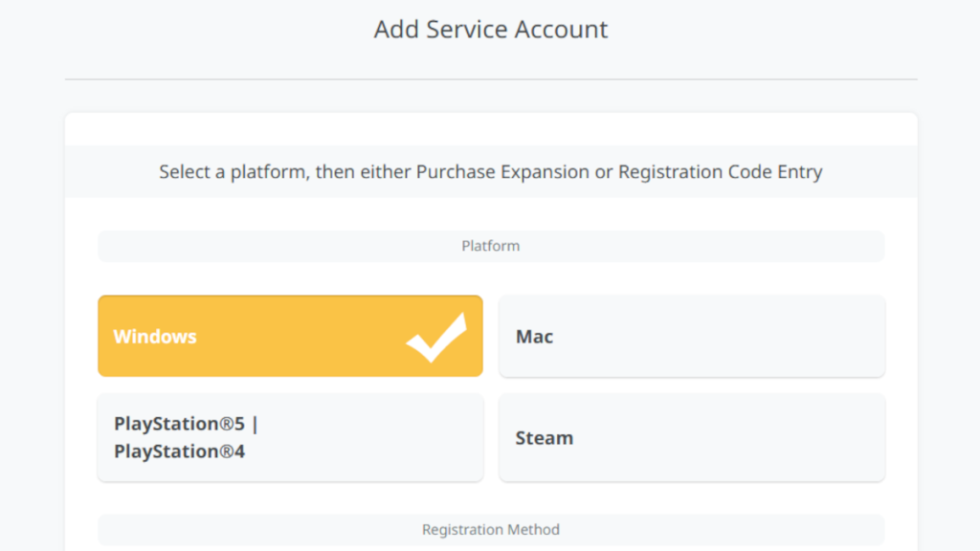The width and height of the screenshot is (980, 551).
Task: Click "Registration Code Entry" in the instruction text
Action: click(x=720, y=172)
